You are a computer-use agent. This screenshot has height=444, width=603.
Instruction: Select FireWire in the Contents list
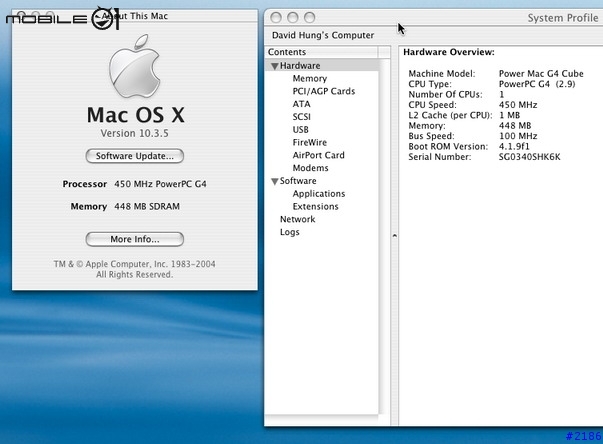(x=310, y=142)
